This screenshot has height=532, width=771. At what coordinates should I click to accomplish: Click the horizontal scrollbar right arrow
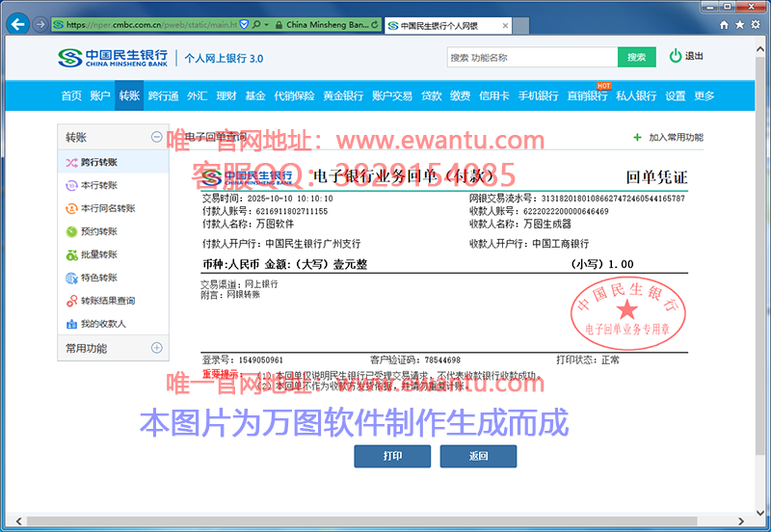(x=741, y=521)
